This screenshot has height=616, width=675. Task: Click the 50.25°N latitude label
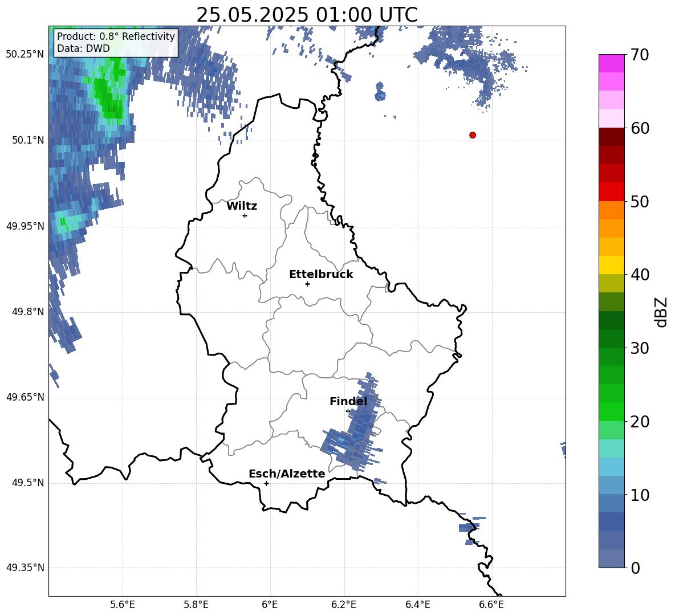(x=25, y=55)
